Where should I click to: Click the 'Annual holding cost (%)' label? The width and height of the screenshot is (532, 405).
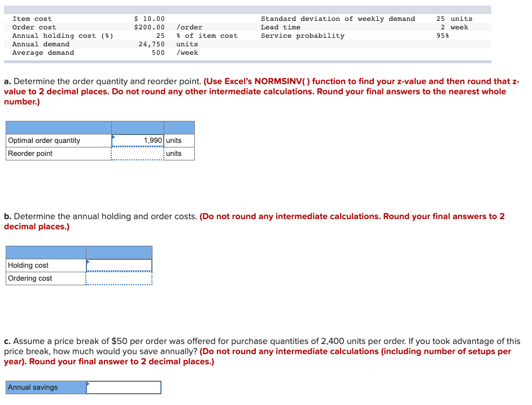coord(63,36)
